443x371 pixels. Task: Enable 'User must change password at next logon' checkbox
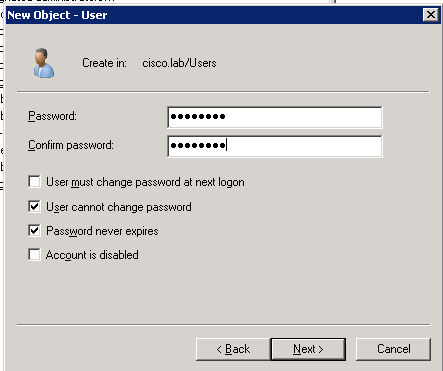coord(34,182)
